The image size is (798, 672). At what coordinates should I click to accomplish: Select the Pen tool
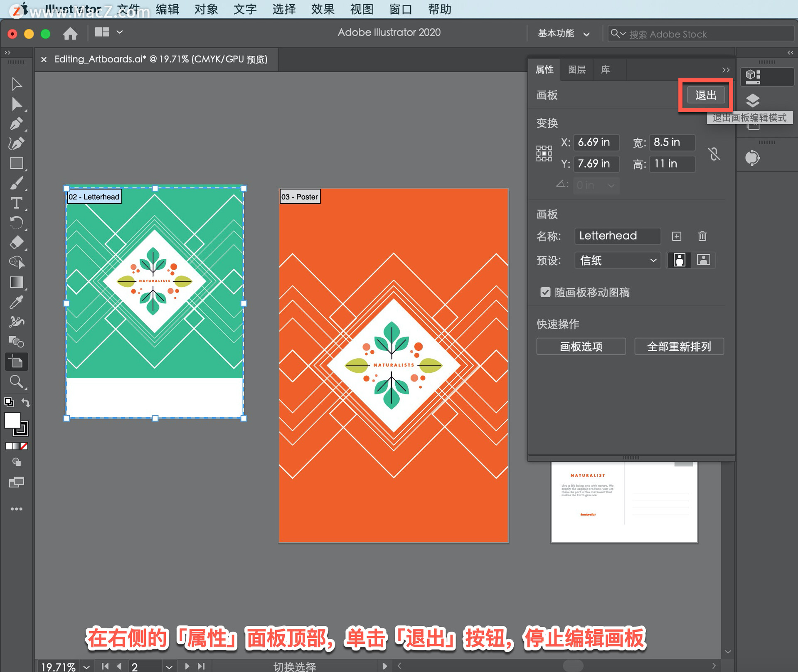coord(16,123)
